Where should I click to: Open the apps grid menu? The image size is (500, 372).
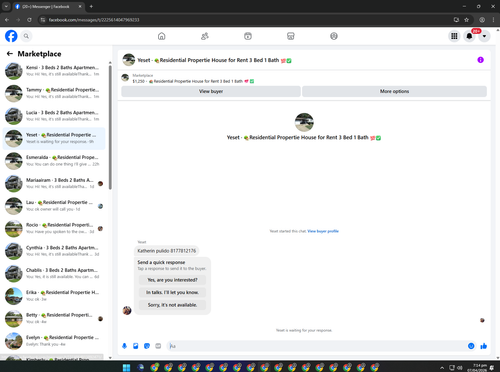[454, 36]
